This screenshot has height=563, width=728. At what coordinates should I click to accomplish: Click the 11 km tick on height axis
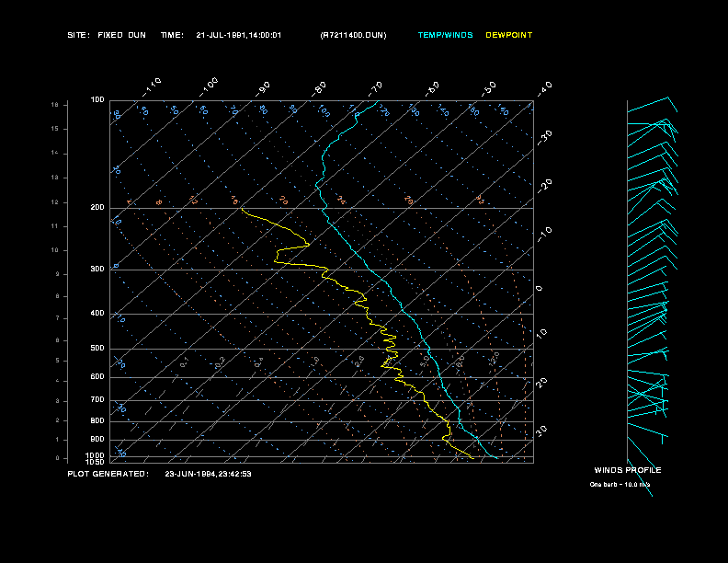point(55,226)
